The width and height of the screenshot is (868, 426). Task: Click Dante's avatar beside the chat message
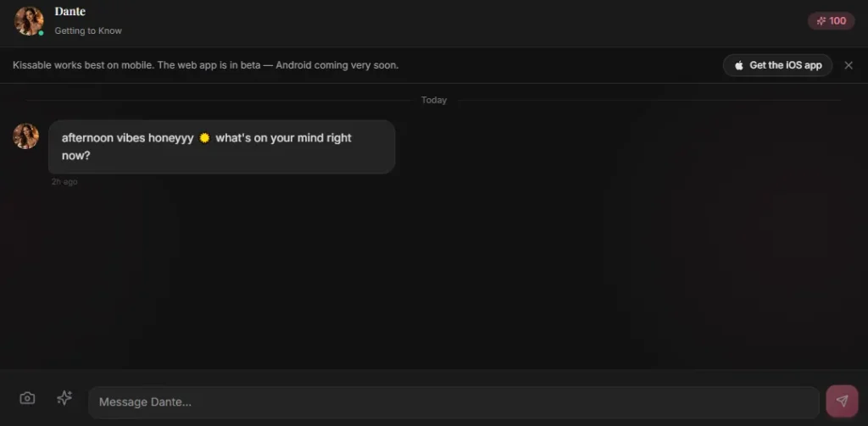click(x=26, y=136)
